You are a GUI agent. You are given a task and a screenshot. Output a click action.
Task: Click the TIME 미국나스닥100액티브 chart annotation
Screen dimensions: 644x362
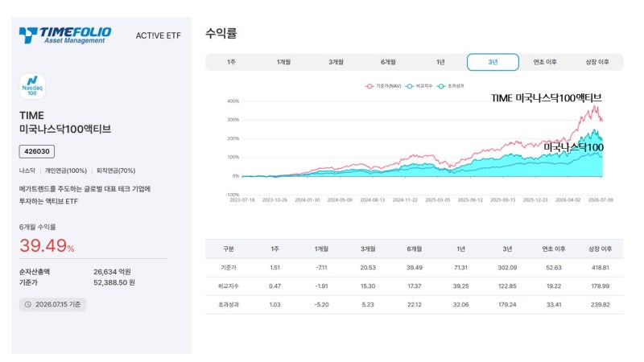pyautogui.click(x=547, y=98)
